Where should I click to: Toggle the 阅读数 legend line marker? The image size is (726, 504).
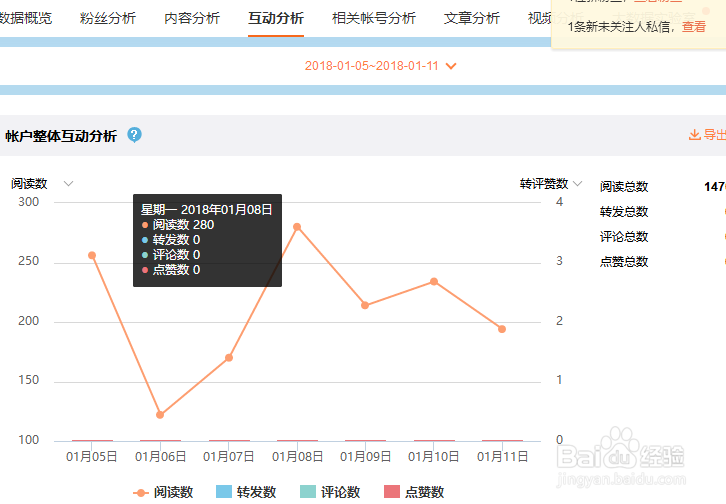pos(141,493)
